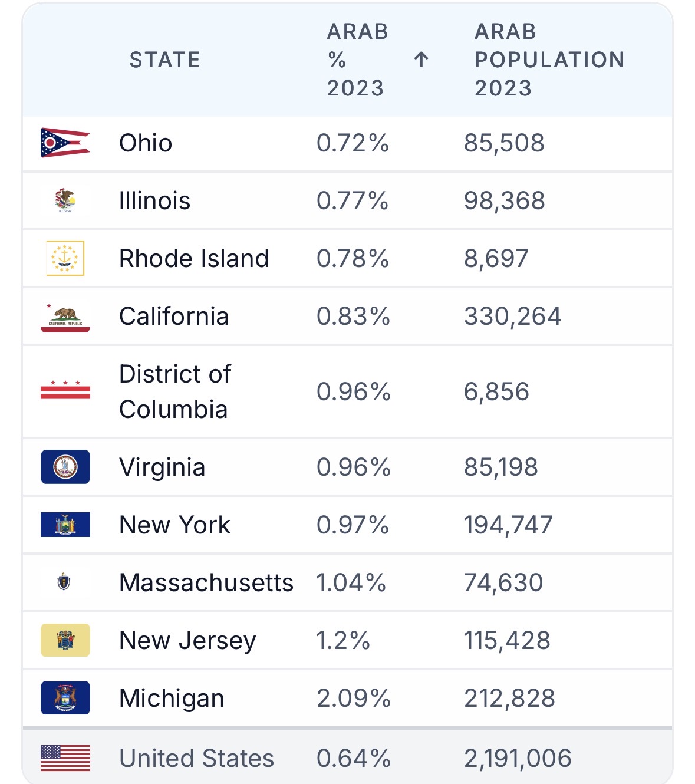
Task: Select the United States total row
Action: (x=347, y=758)
